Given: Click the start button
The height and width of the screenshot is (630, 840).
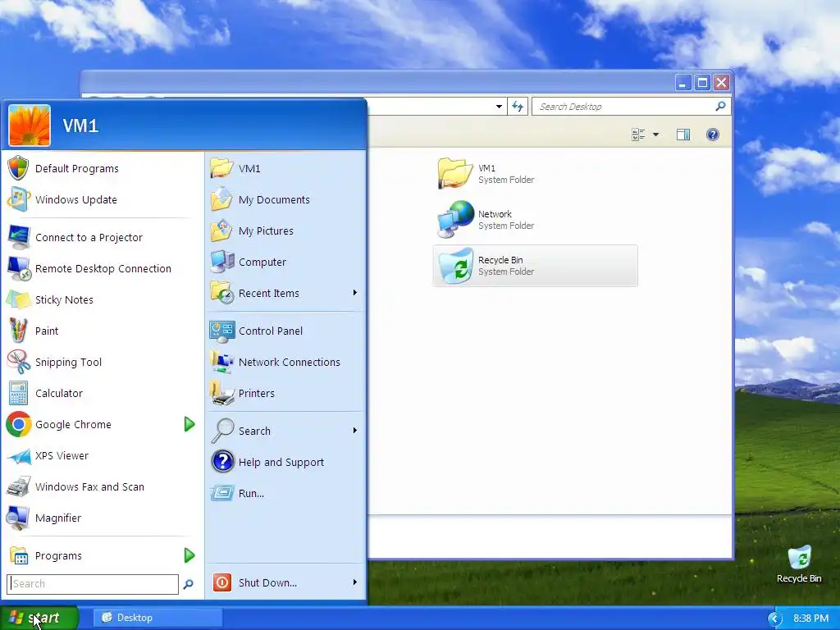Looking at the screenshot, I should click(39, 618).
